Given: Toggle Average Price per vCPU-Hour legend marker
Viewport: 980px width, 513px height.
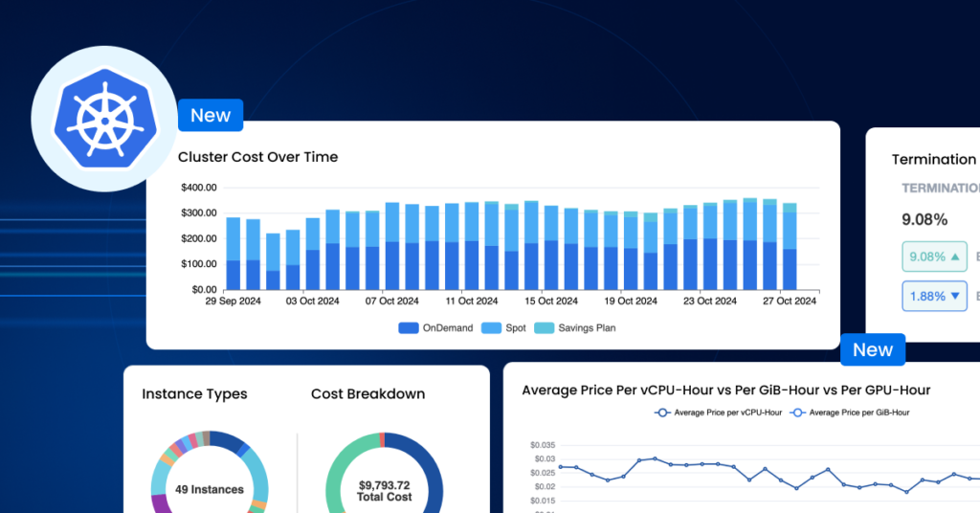Looking at the screenshot, I should pyautogui.click(x=662, y=413).
